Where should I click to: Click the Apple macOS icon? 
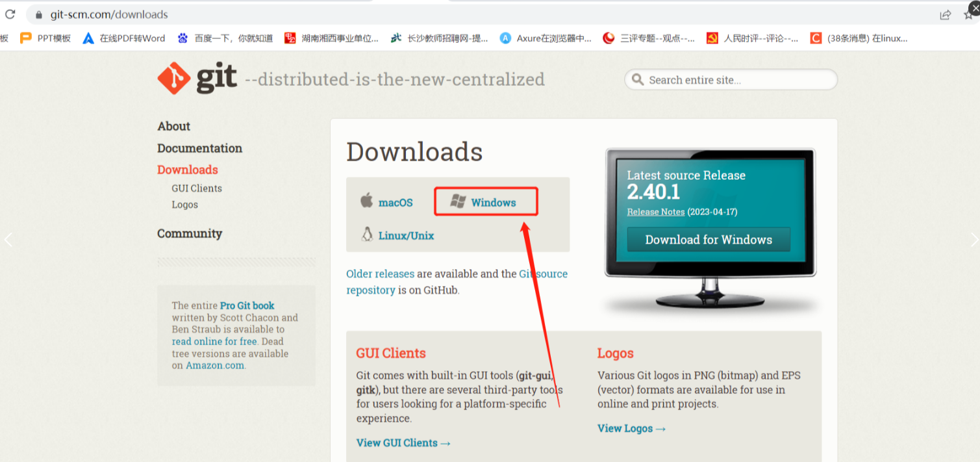point(367,201)
